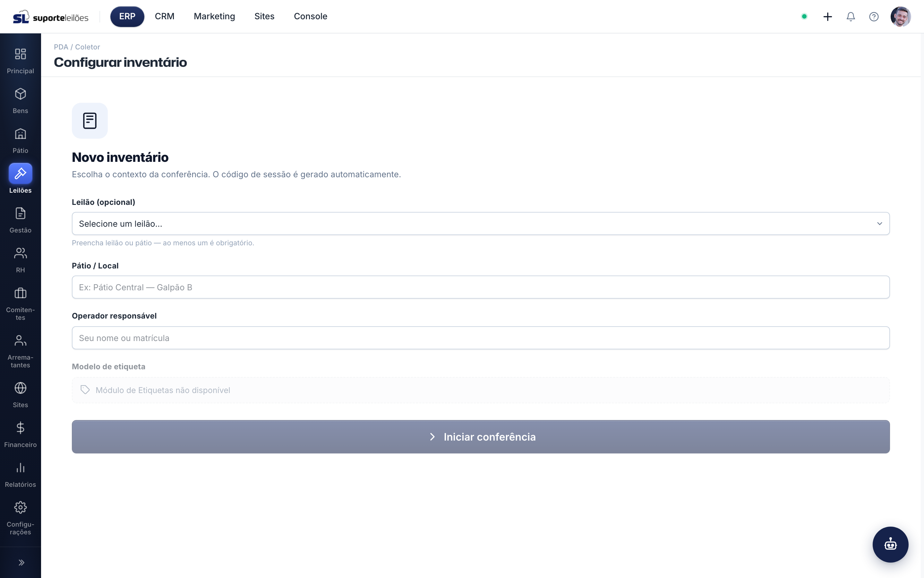The height and width of the screenshot is (578, 924).
Task: Open the Sites top navigation tab
Action: pyautogui.click(x=264, y=16)
